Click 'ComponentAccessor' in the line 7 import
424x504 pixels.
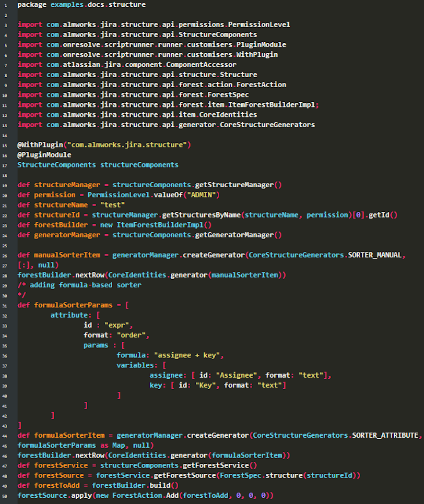(201, 65)
